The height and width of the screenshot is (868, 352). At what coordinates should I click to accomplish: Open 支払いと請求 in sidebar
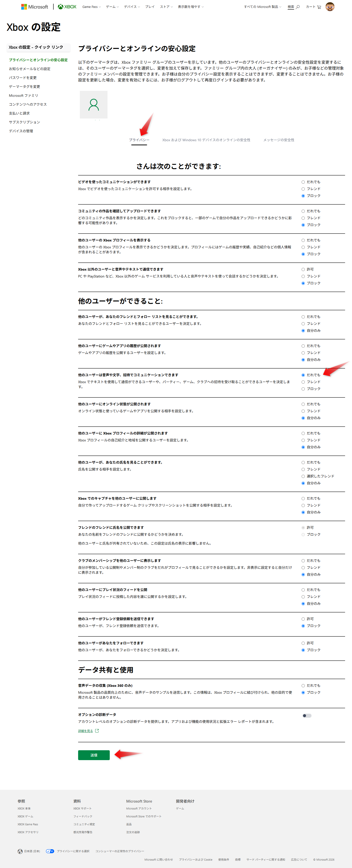(x=19, y=113)
